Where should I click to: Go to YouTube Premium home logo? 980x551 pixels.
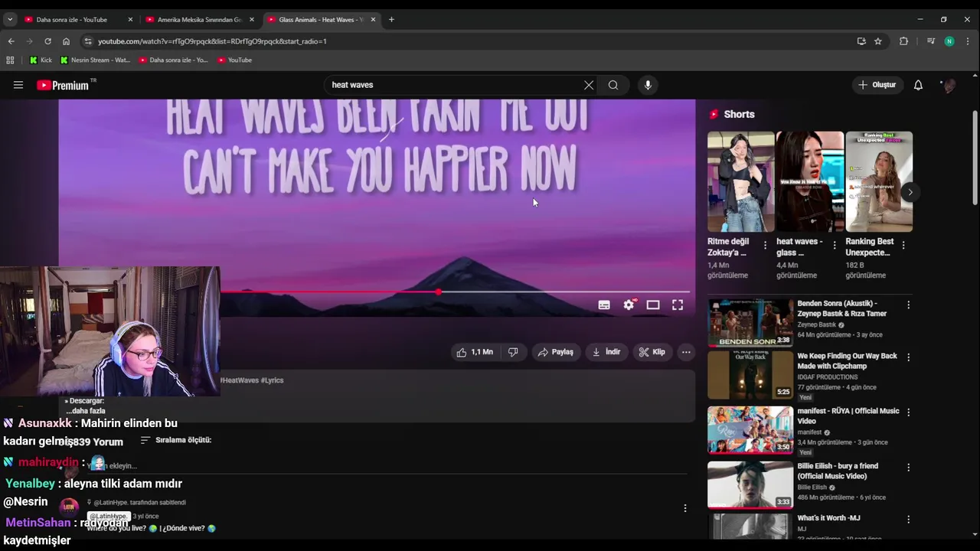coord(63,85)
